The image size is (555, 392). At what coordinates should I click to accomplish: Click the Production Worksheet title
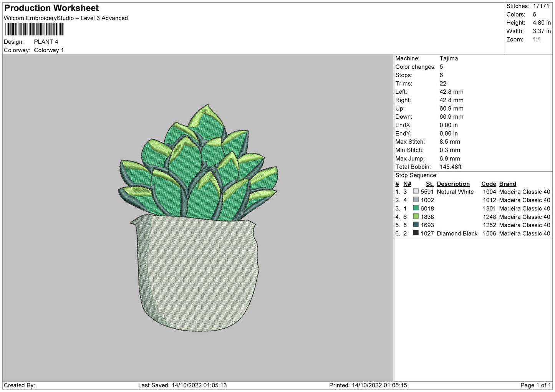click(x=51, y=8)
